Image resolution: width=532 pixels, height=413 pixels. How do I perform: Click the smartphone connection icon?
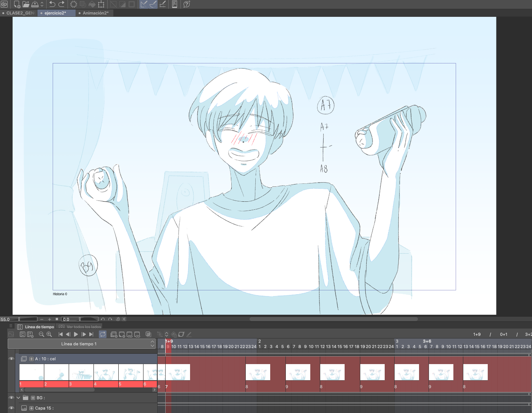pos(174,4)
